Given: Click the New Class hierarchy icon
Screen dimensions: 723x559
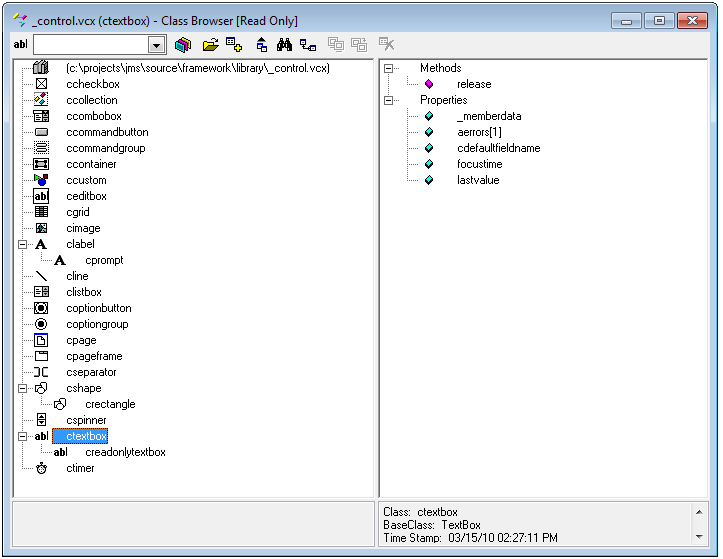Looking at the screenshot, I should pos(308,45).
